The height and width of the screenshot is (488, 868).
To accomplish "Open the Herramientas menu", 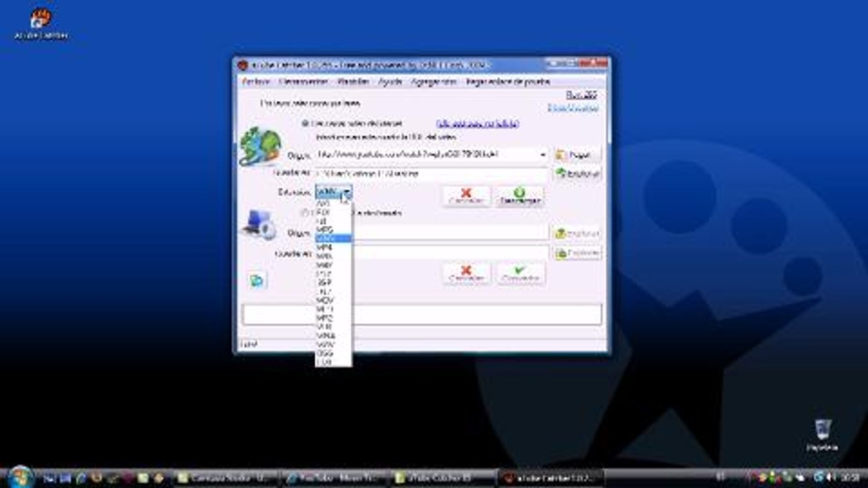I will [x=303, y=81].
